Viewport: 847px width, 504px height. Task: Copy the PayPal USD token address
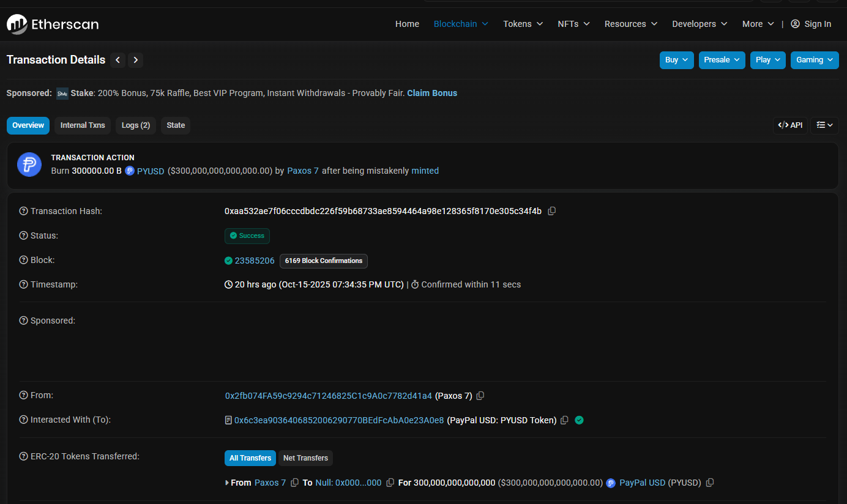[710, 483]
